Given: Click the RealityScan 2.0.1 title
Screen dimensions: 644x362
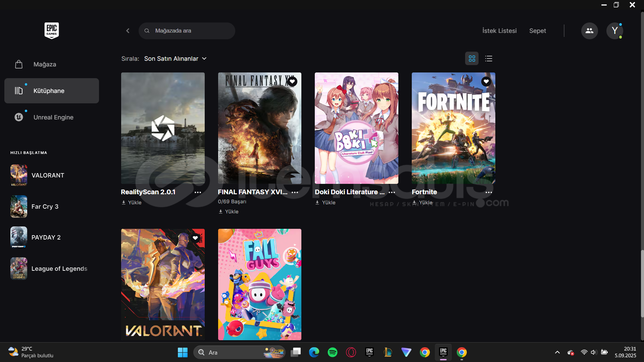Looking at the screenshot, I should (x=148, y=192).
